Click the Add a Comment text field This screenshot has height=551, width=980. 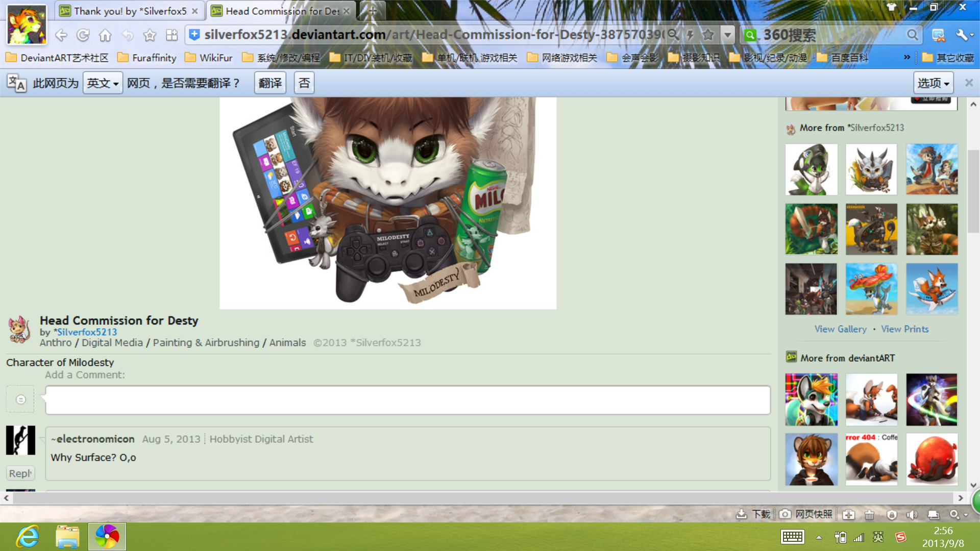407,400
